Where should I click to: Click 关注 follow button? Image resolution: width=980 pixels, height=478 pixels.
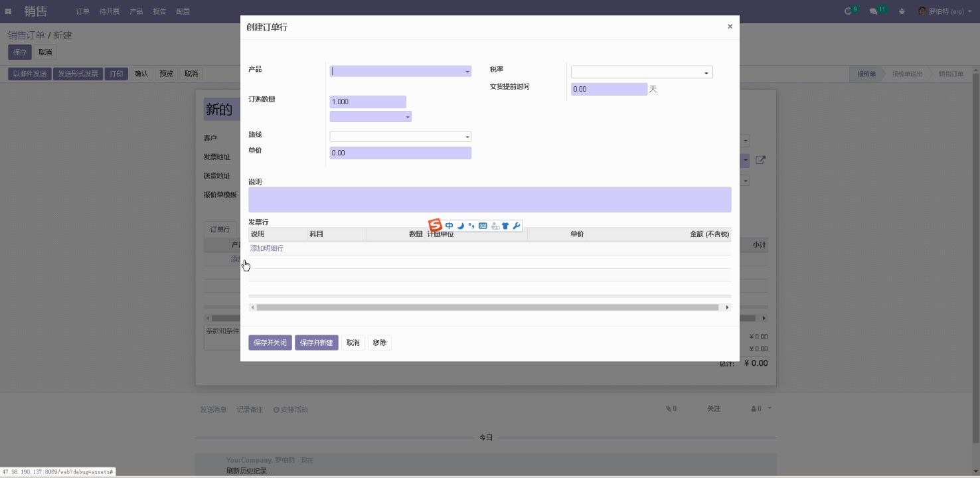tap(714, 409)
